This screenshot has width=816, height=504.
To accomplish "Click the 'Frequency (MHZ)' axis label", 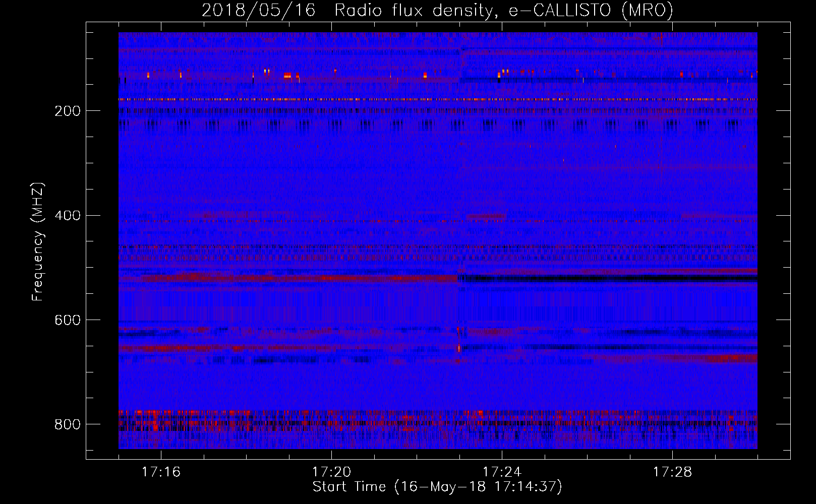I will tap(38, 242).
